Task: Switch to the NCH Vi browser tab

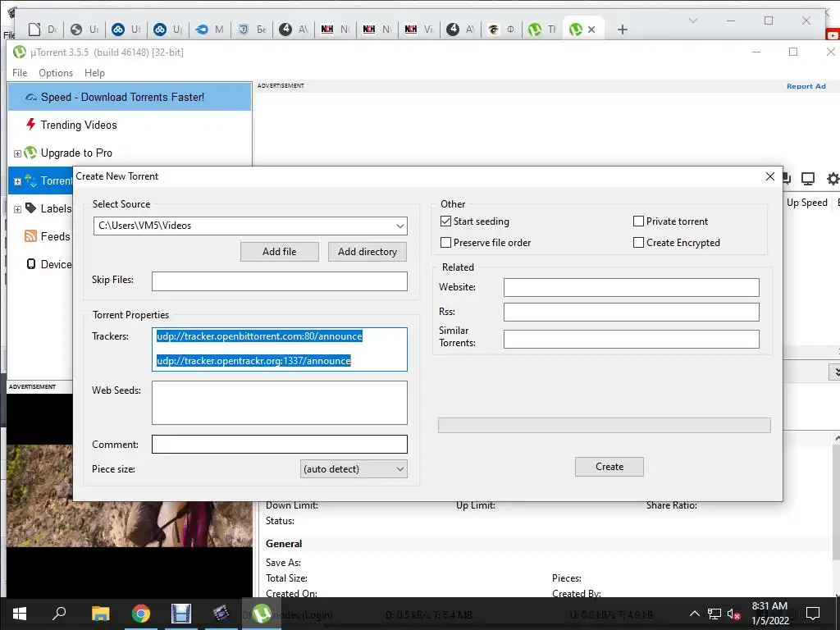Action: tap(419, 30)
